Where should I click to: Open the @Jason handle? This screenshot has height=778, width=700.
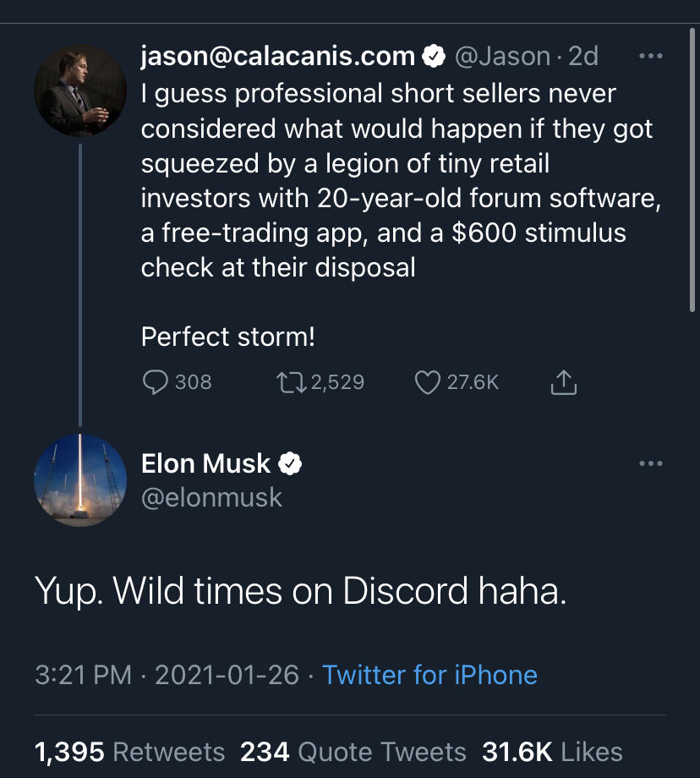pos(505,57)
